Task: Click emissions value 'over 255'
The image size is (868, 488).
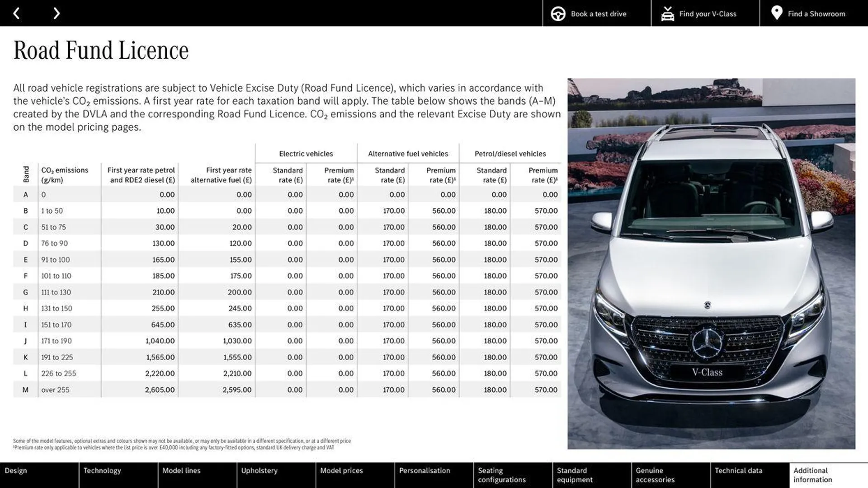Action: pyautogui.click(x=55, y=389)
